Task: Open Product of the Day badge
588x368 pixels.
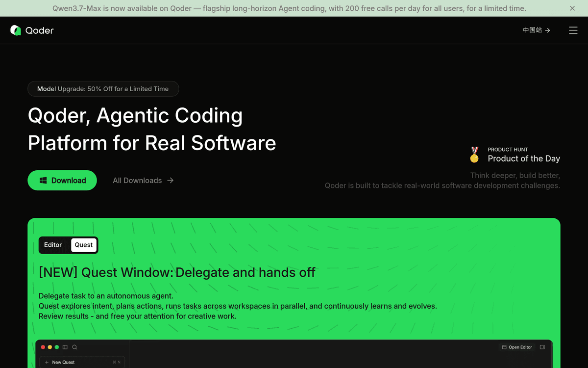Action: tap(514, 155)
